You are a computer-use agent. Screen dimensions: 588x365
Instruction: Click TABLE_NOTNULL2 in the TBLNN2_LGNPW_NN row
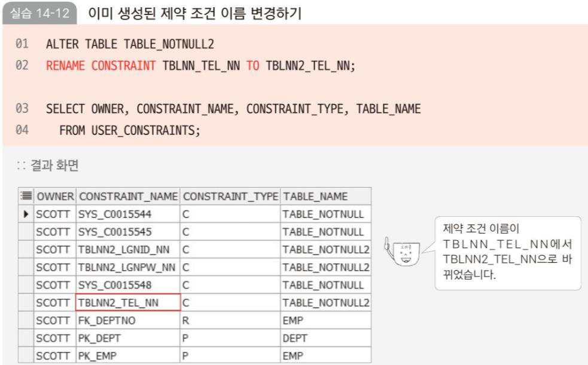click(x=325, y=267)
